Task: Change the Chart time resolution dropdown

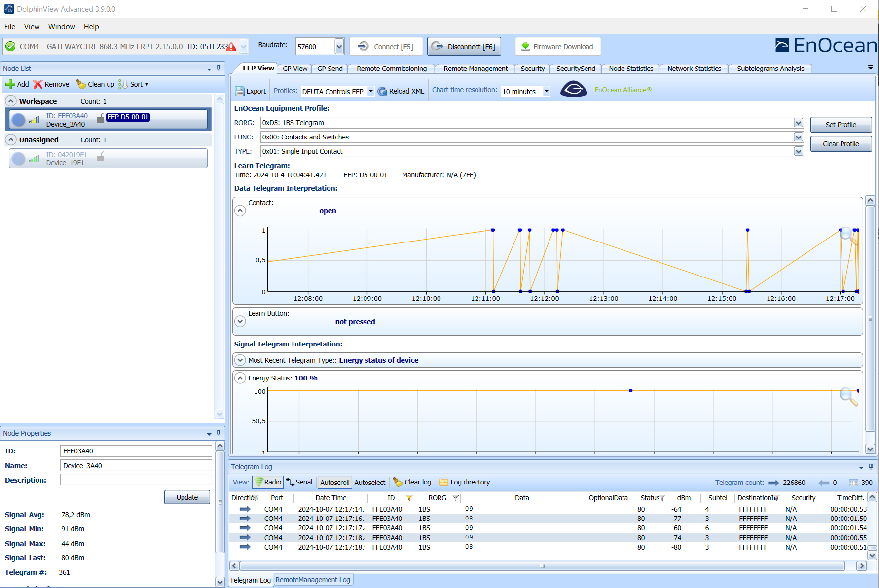Action: coord(546,91)
